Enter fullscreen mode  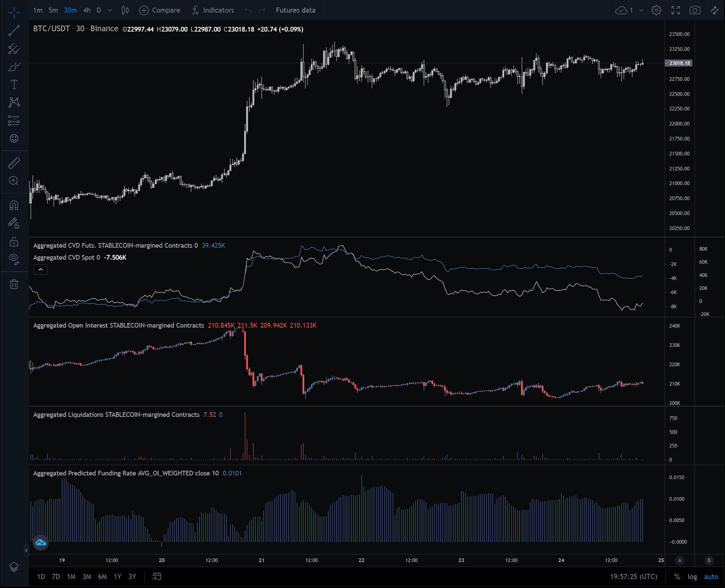tap(676, 10)
